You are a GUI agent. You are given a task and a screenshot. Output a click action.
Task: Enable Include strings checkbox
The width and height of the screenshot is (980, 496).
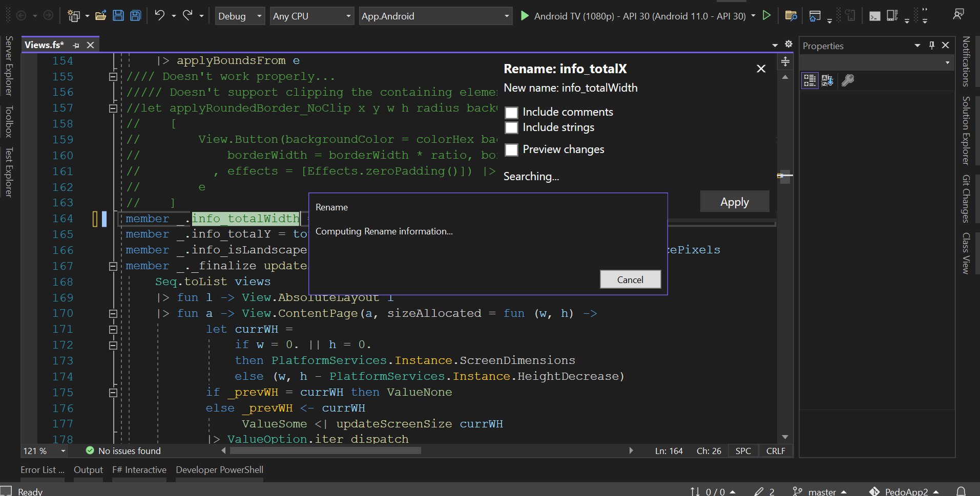pos(511,127)
